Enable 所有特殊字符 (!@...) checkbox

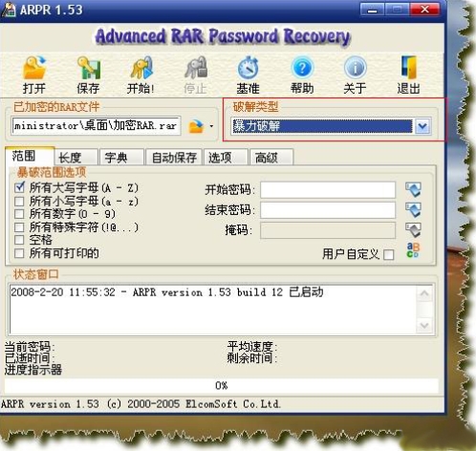pos(19,227)
